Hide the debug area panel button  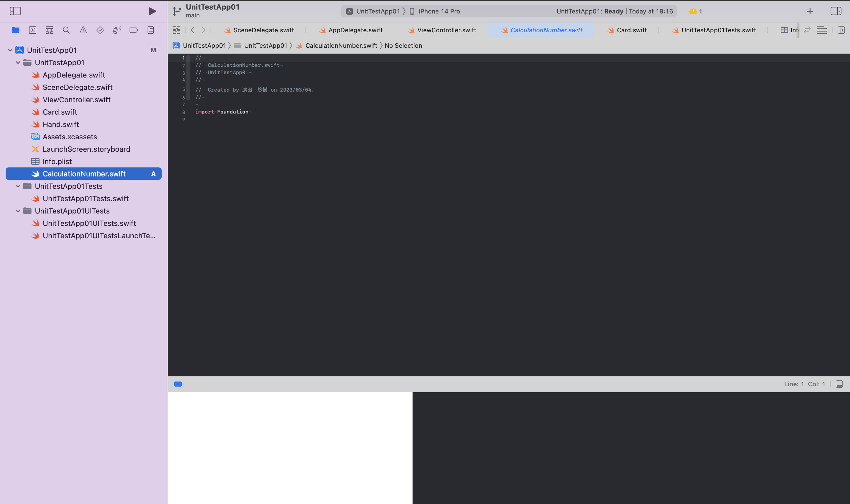[x=839, y=384]
